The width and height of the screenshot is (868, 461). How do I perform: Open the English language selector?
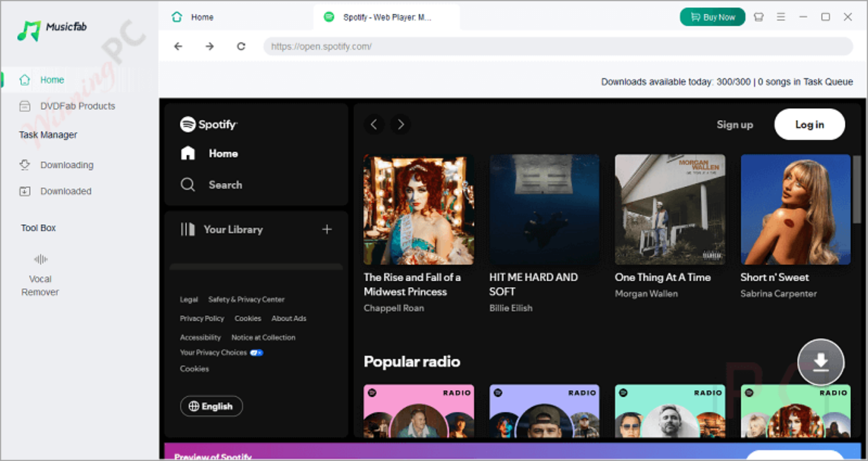point(211,406)
